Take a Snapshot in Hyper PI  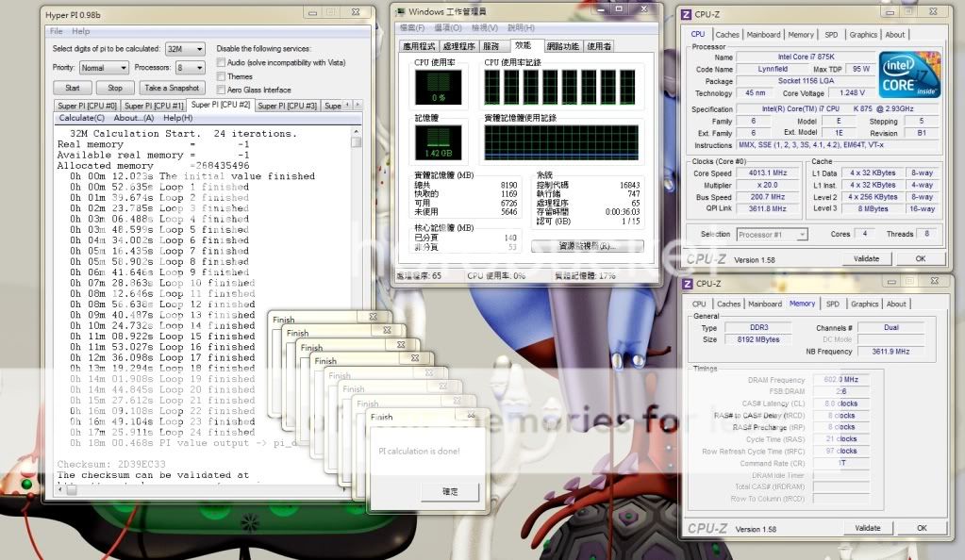click(x=172, y=88)
